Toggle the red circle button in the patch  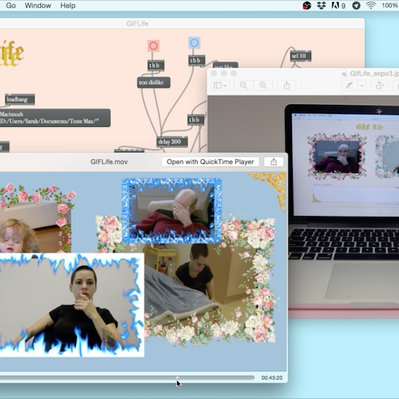point(153,46)
